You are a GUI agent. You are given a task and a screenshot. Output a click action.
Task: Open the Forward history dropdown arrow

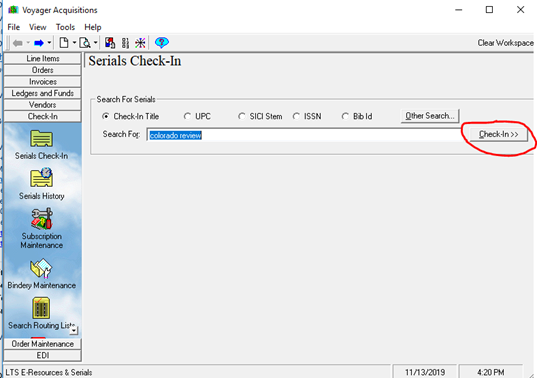49,43
